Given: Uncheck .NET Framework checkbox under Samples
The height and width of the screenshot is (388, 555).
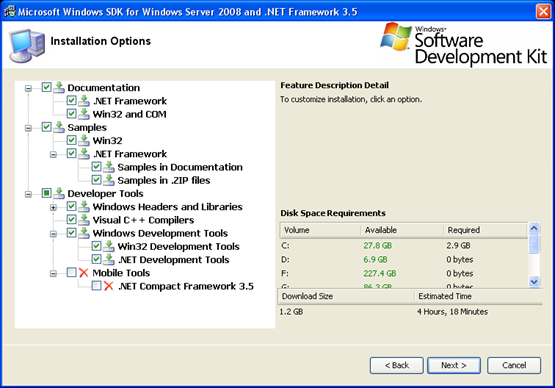Looking at the screenshot, I should click(x=71, y=153).
